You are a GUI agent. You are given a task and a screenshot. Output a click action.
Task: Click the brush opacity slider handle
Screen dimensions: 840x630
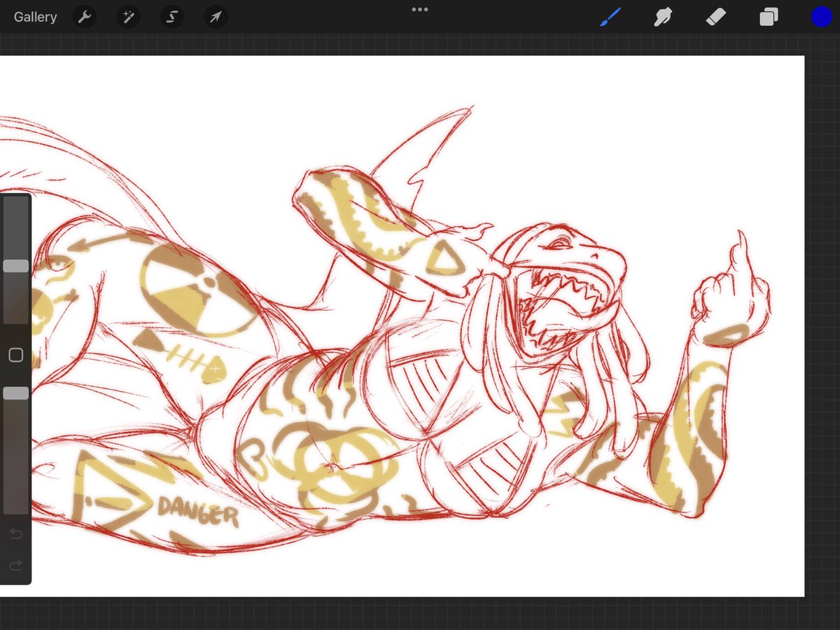click(15, 393)
